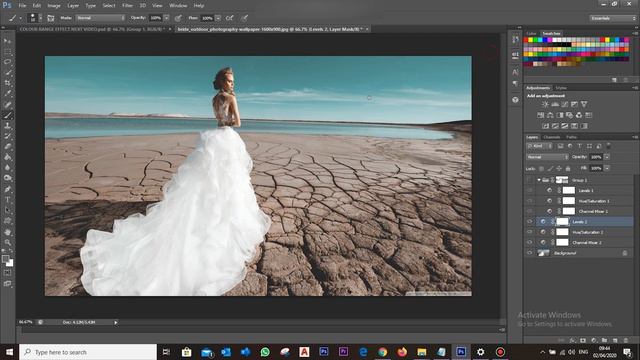Select the Brush tool in toolbox
Viewport: 640px width, 360px height.
pos(7,115)
